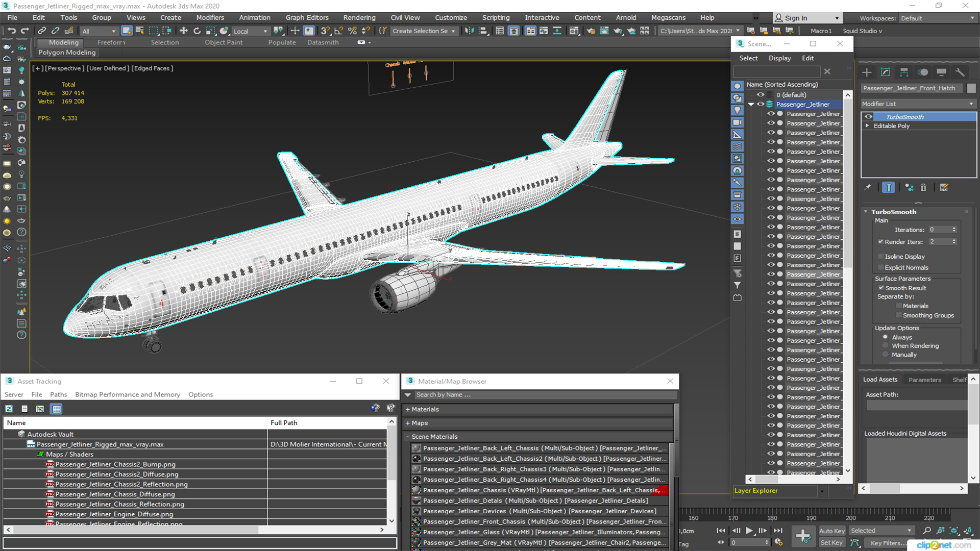Open the Utilities wrench panel

tap(960, 72)
